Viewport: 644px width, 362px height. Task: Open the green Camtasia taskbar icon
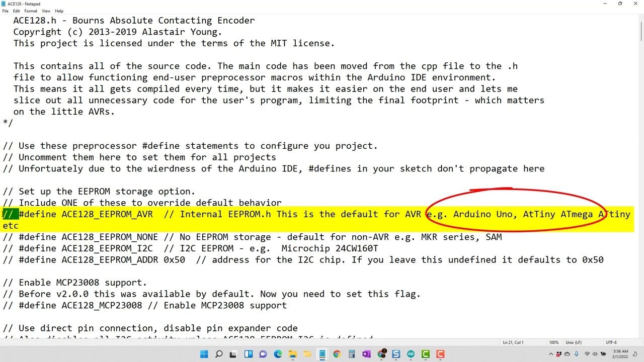tap(426, 354)
